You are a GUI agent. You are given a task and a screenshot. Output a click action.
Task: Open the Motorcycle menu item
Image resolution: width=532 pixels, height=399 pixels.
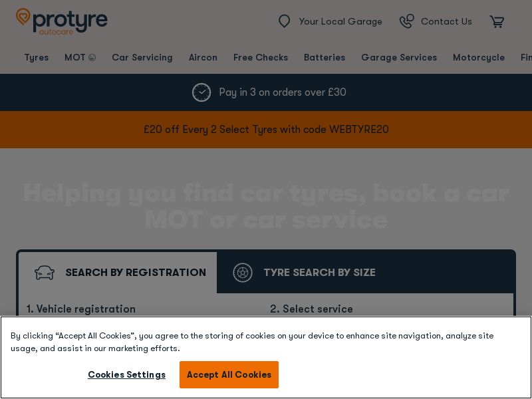tap(479, 58)
